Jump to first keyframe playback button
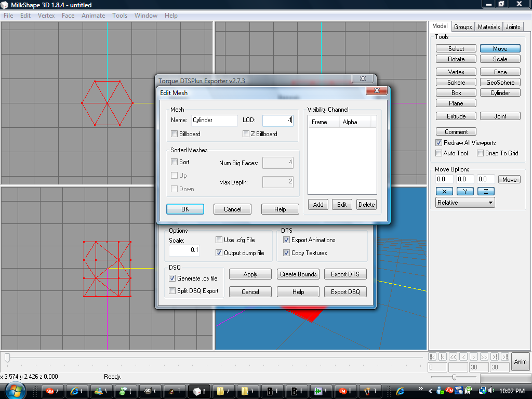The width and height of the screenshot is (532, 399). (x=432, y=356)
